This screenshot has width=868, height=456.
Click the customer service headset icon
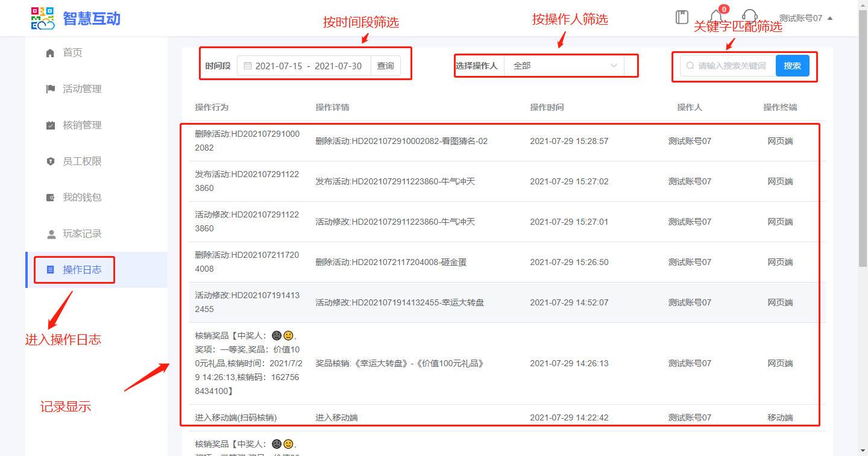749,17
